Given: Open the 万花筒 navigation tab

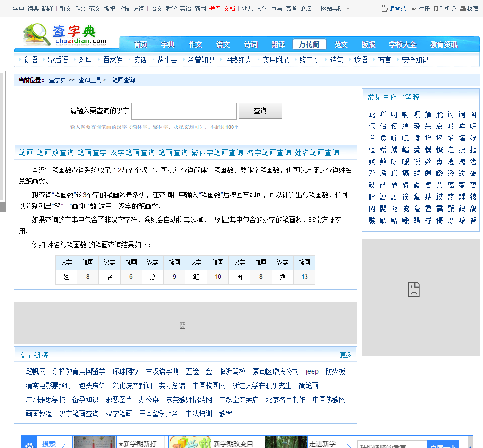Looking at the screenshot, I should tap(309, 44).
